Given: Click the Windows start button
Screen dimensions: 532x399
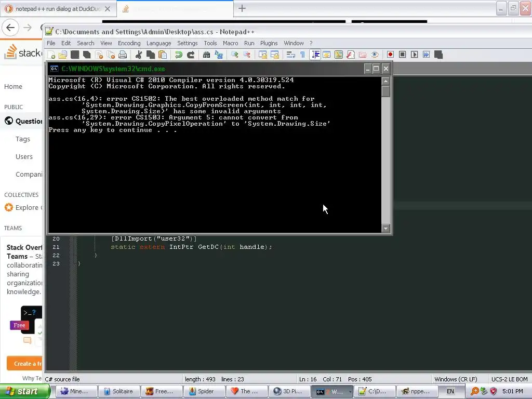Looking at the screenshot, I should point(25,392).
